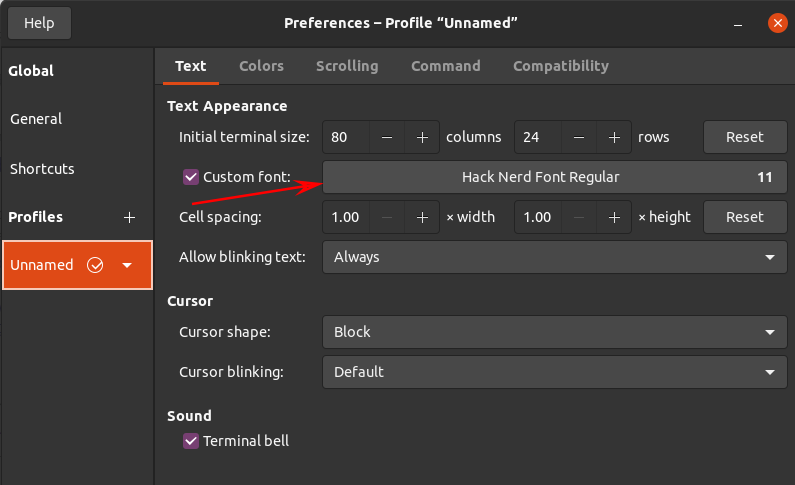Toggle the Terminal bell checkbox
Screen dimensions: 795x485
coord(191,440)
